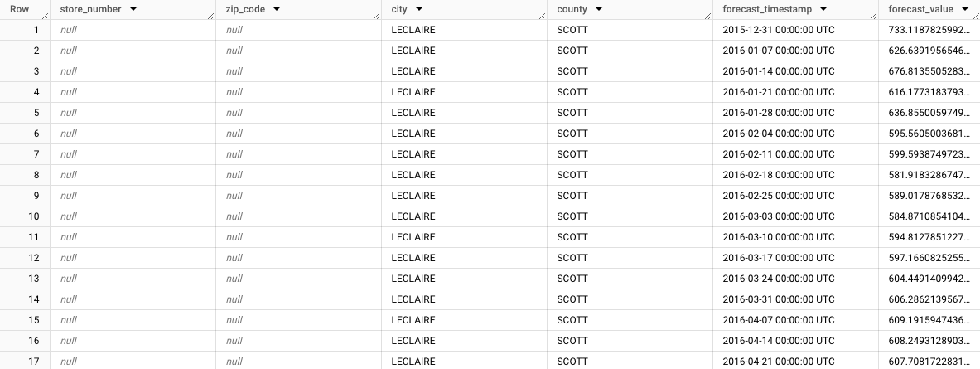Select the forecast_timestamp column header label
The width and height of the screenshot is (980, 369).
pos(766,9)
